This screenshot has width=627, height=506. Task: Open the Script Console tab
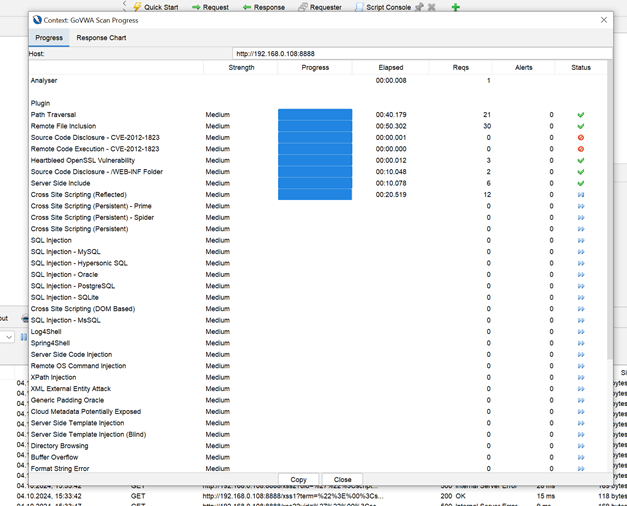point(383,7)
